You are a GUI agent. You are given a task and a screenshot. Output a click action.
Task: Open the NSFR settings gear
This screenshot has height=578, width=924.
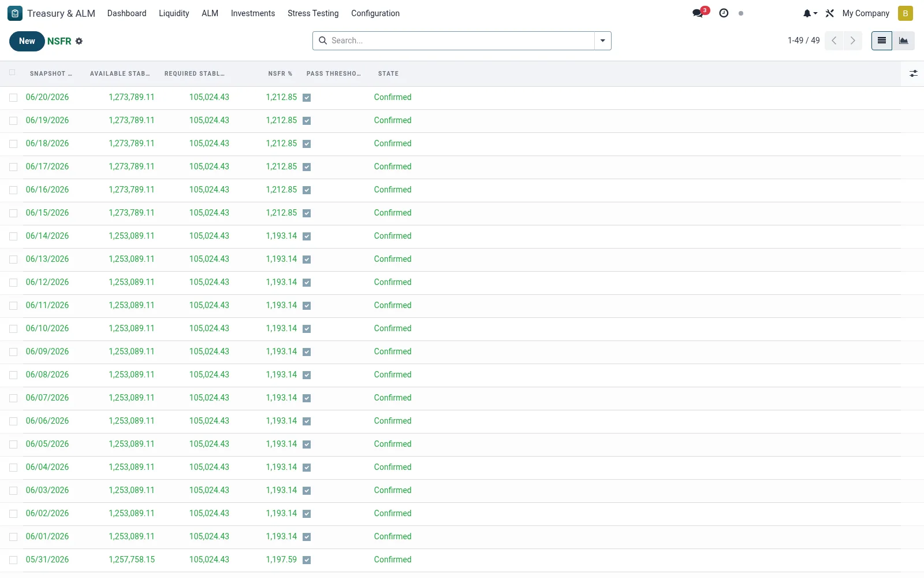click(79, 41)
